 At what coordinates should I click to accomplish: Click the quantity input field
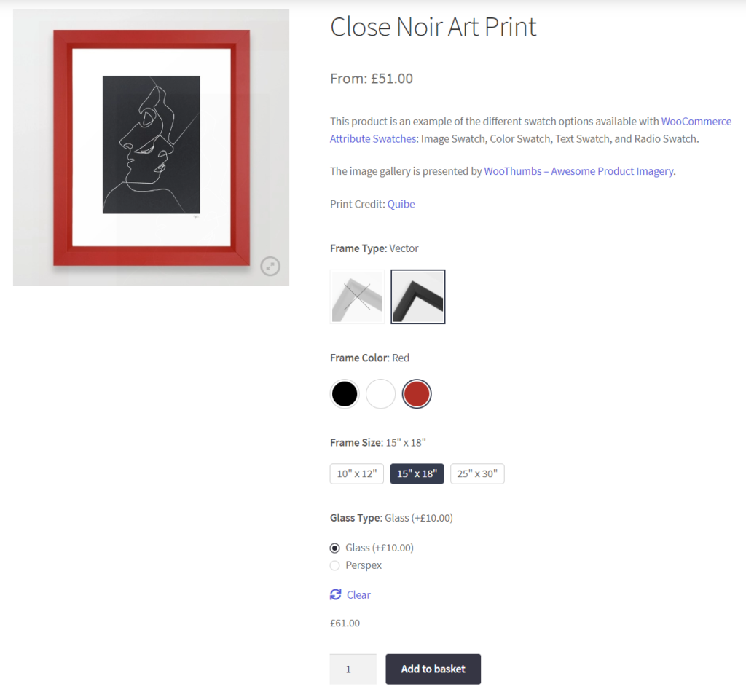[353, 669]
